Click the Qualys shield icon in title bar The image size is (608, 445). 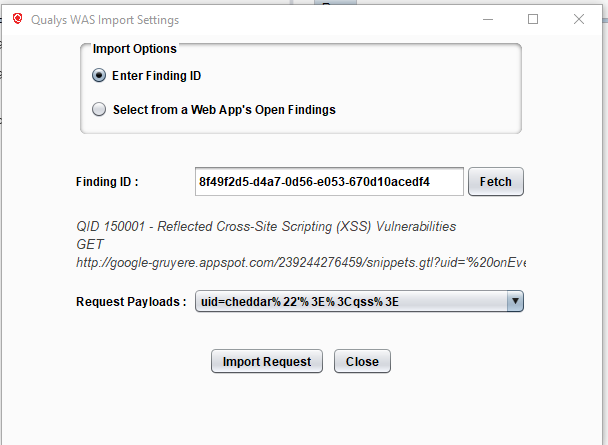pos(17,18)
